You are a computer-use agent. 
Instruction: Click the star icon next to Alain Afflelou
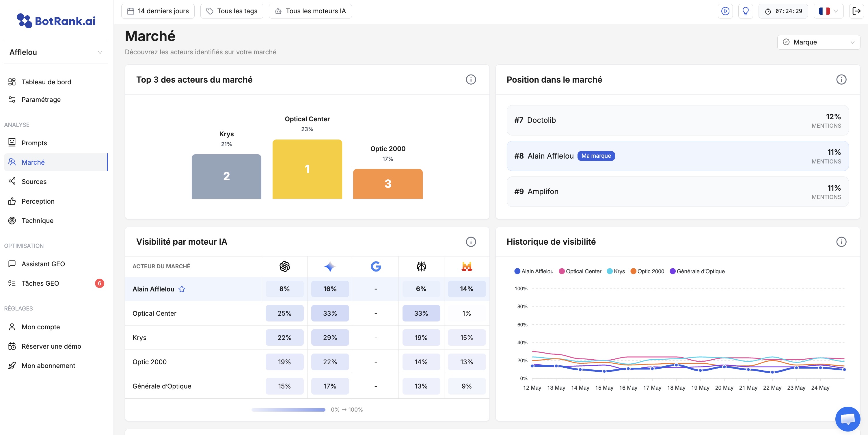coord(182,289)
